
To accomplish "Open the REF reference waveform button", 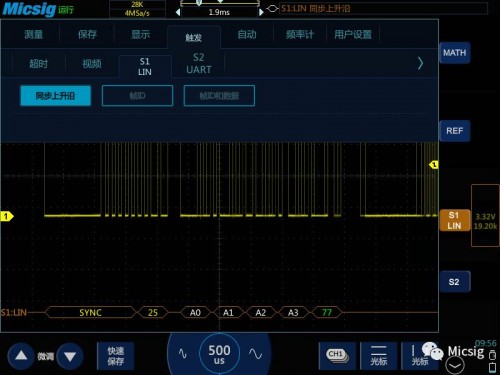I will coord(455,131).
